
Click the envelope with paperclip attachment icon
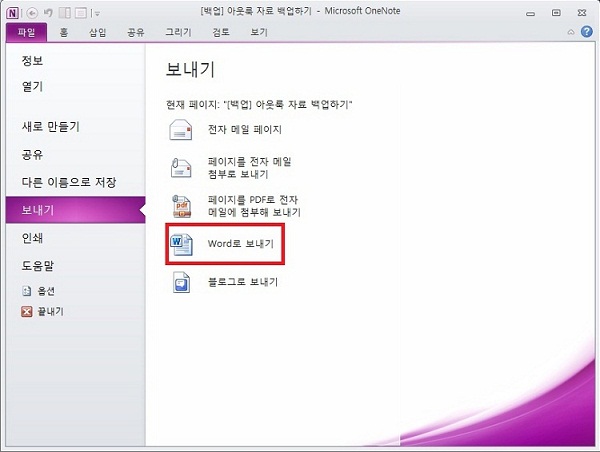click(x=181, y=168)
